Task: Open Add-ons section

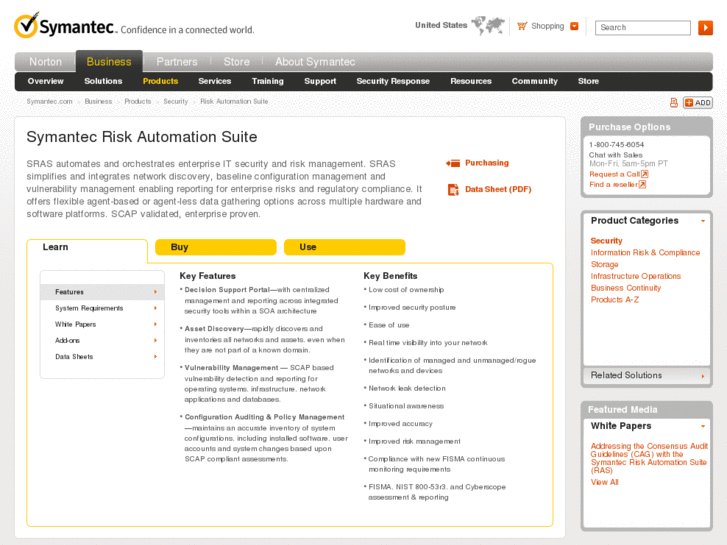Action: click(67, 340)
